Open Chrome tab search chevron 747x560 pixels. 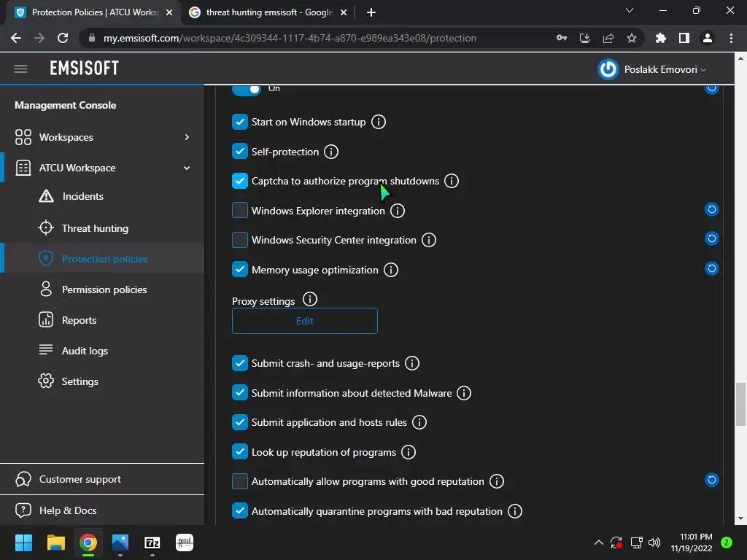coord(630,10)
